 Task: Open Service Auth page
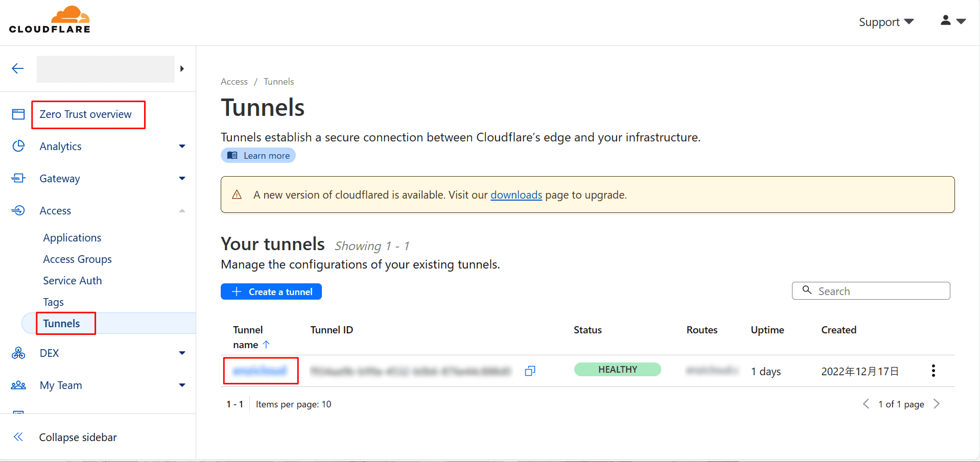(72, 281)
